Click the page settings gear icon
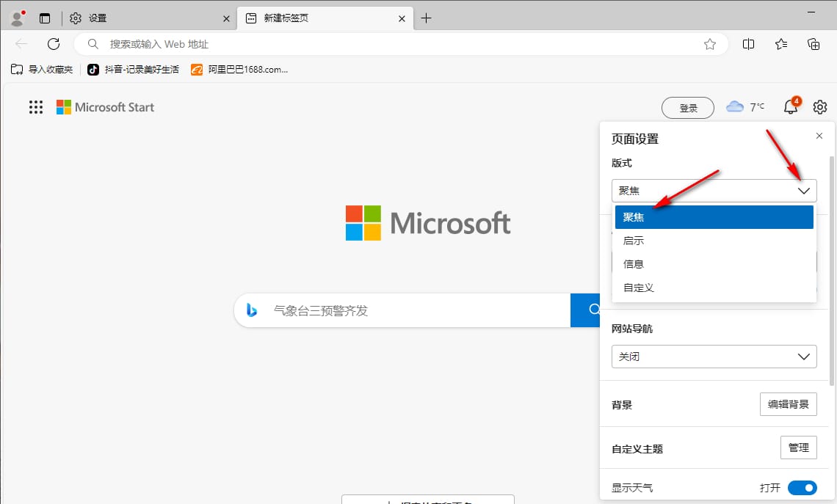The height and width of the screenshot is (504, 837). pos(820,107)
